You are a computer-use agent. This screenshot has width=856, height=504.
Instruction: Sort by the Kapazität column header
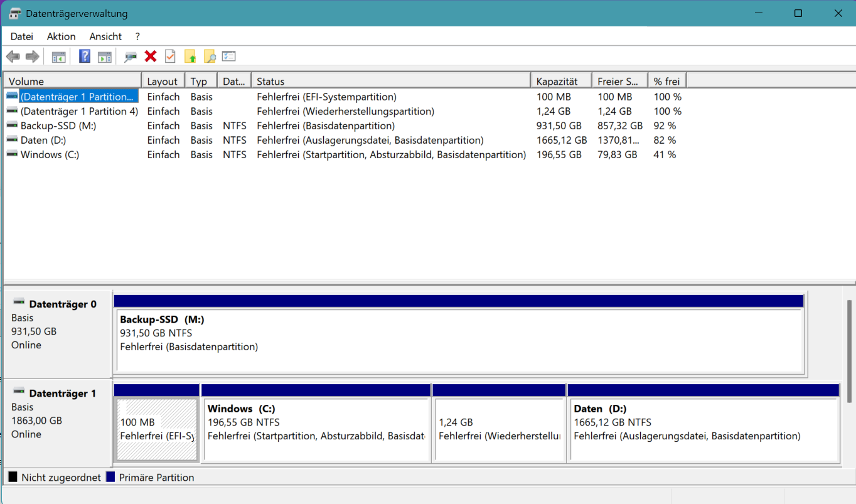click(x=561, y=81)
